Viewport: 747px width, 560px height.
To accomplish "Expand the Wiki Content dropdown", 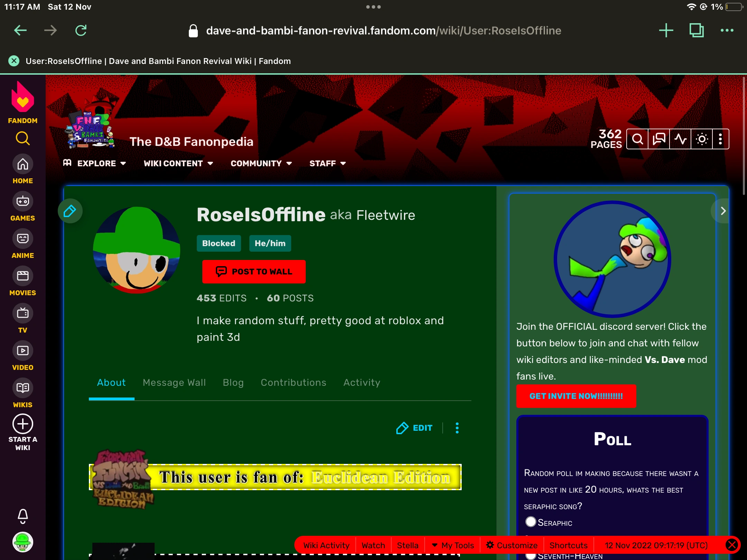I will click(178, 164).
